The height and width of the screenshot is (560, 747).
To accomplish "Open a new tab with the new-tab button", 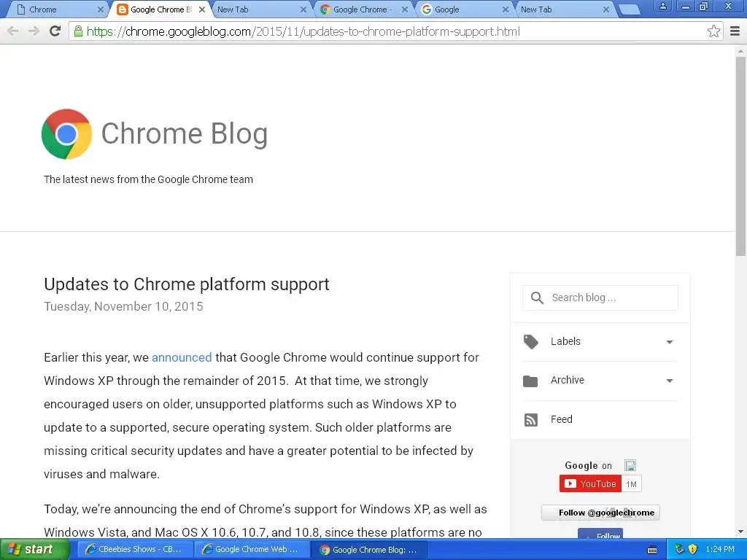I will pyautogui.click(x=629, y=9).
